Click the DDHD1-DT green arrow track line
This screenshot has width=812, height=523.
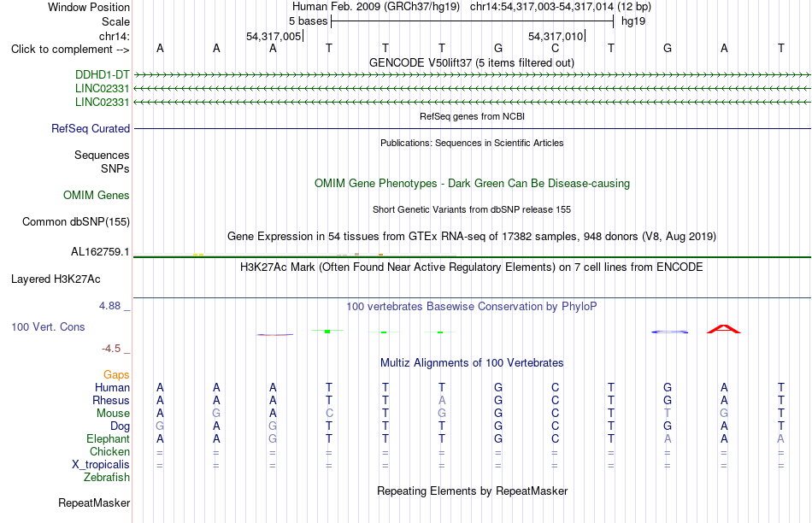[473, 75]
